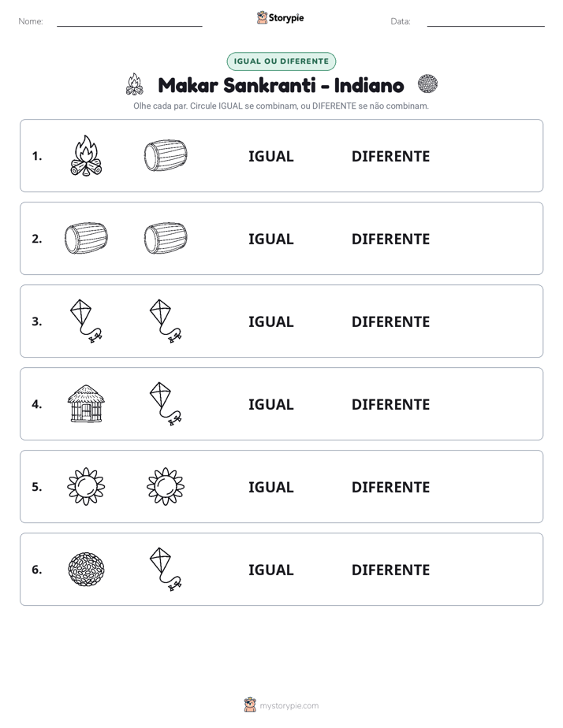Click the left drum in row 2
Image resolution: width=563 pixels, height=728 pixels.
pos(86,238)
